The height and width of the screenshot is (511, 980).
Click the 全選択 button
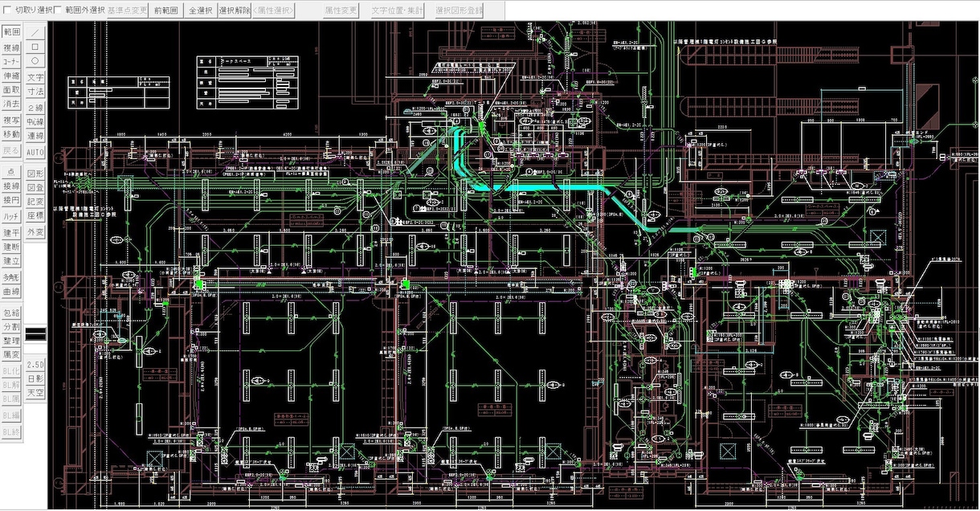coord(200,10)
